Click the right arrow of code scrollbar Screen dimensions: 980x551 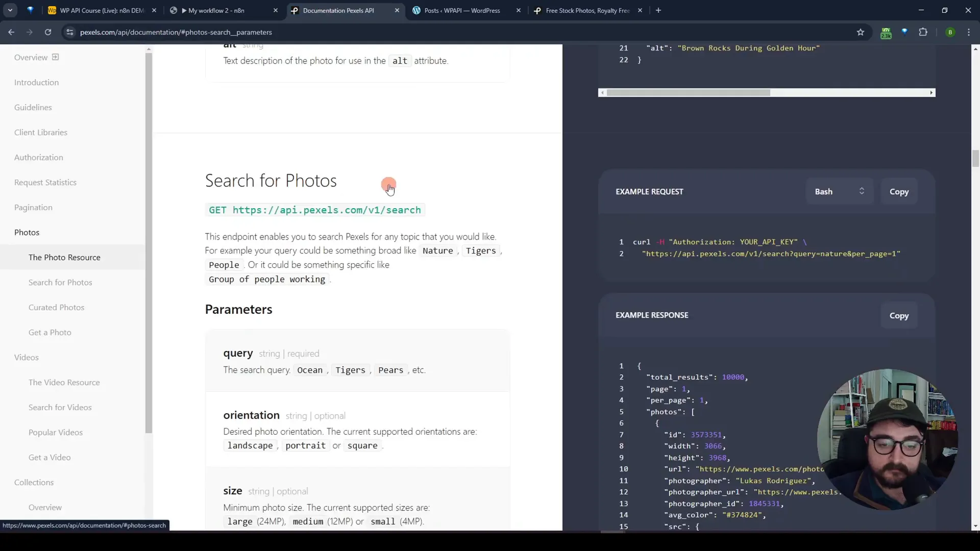coord(932,93)
